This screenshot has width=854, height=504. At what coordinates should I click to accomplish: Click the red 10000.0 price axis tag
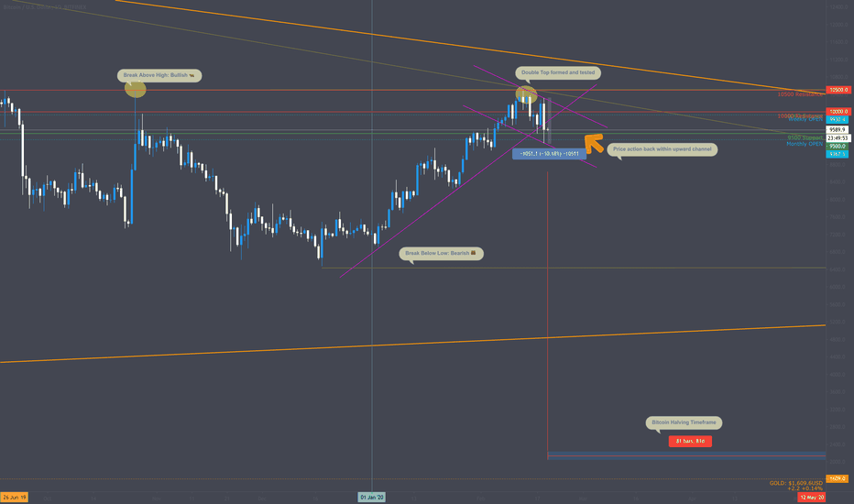tap(838, 112)
